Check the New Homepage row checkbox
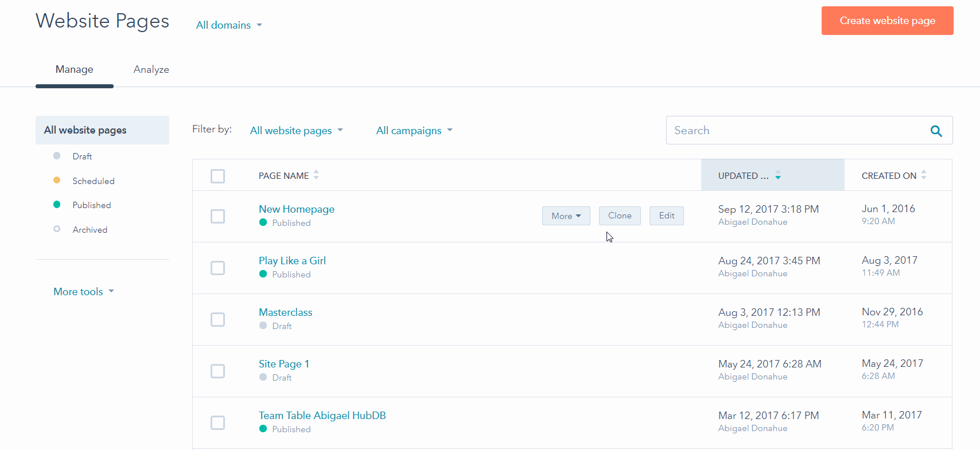The image size is (980, 450). 217,216
